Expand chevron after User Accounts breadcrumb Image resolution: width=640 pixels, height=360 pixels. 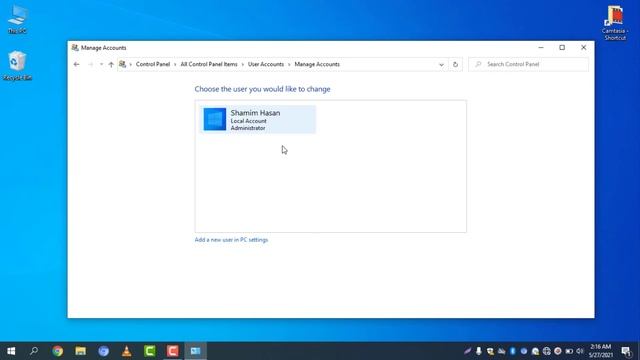coord(289,64)
